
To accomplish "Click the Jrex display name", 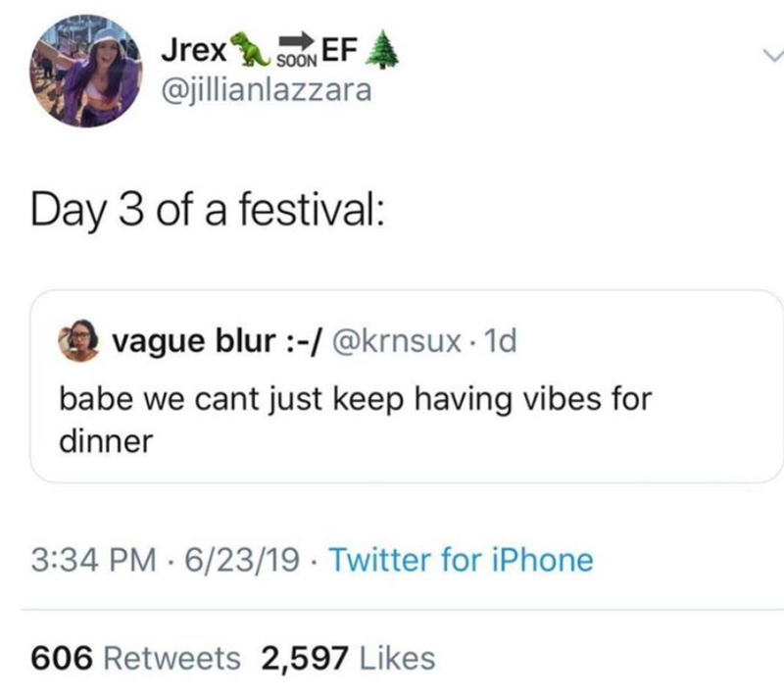I will (196, 49).
